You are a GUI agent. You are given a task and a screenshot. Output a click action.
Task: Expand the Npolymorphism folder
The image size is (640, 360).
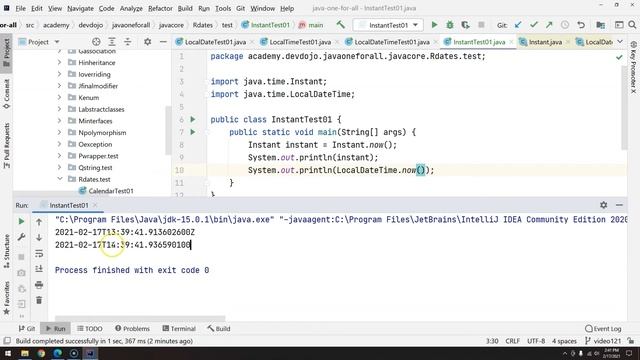tap(60, 133)
